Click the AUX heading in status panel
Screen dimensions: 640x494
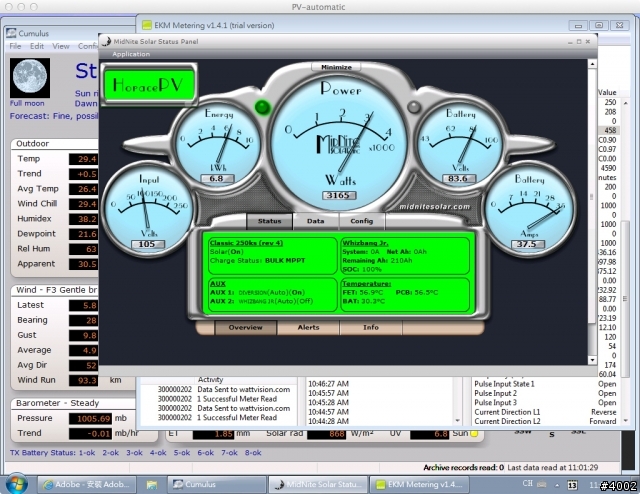[218, 283]
